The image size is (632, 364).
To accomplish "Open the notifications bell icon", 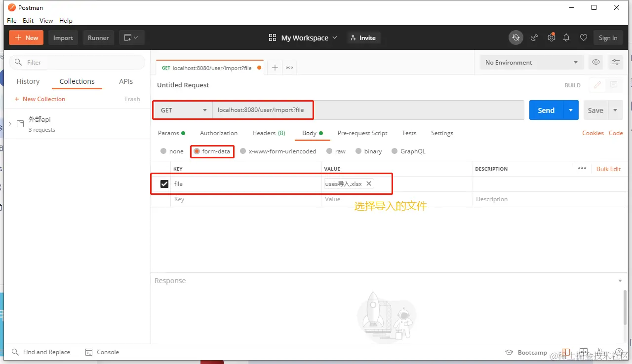I will click(x=567, y=37).
